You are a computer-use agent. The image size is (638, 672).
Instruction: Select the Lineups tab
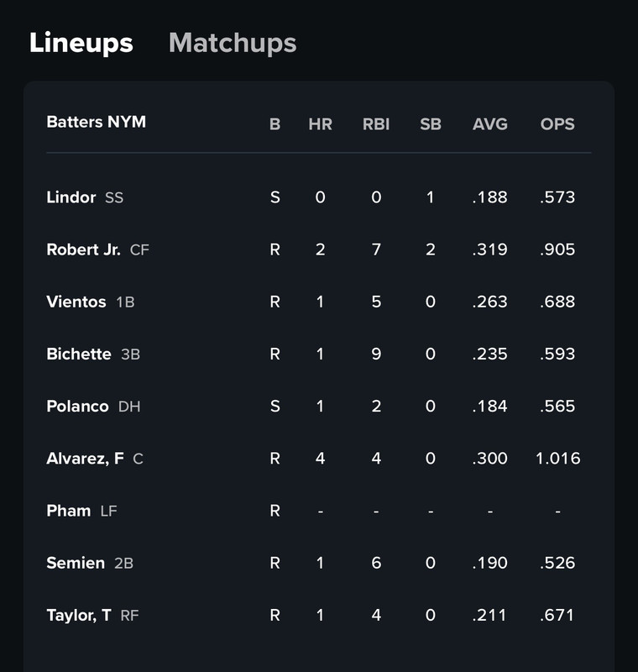81,44
